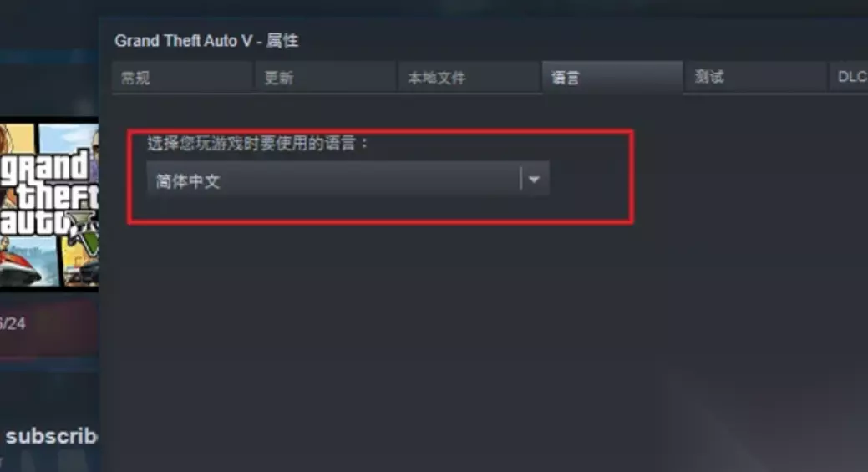Viewport: 868px width, 472px height.
Task: Click the 语言 tab
Action: click(612, 77)
